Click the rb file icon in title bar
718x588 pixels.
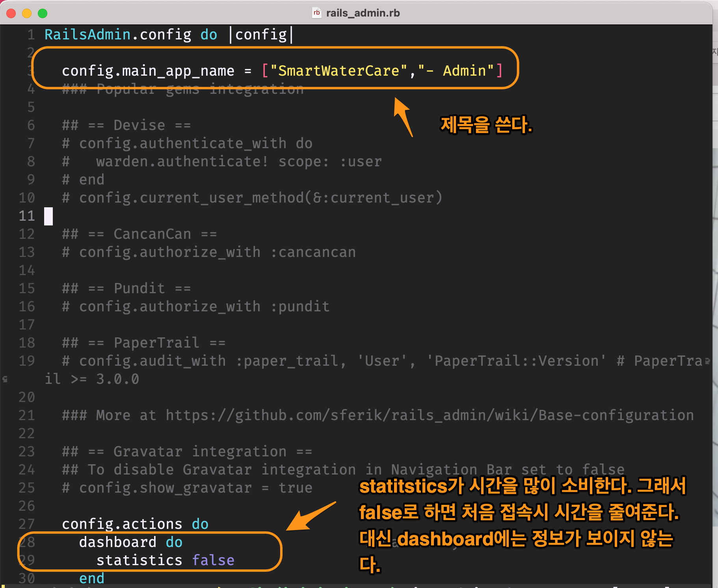[316, 13]
